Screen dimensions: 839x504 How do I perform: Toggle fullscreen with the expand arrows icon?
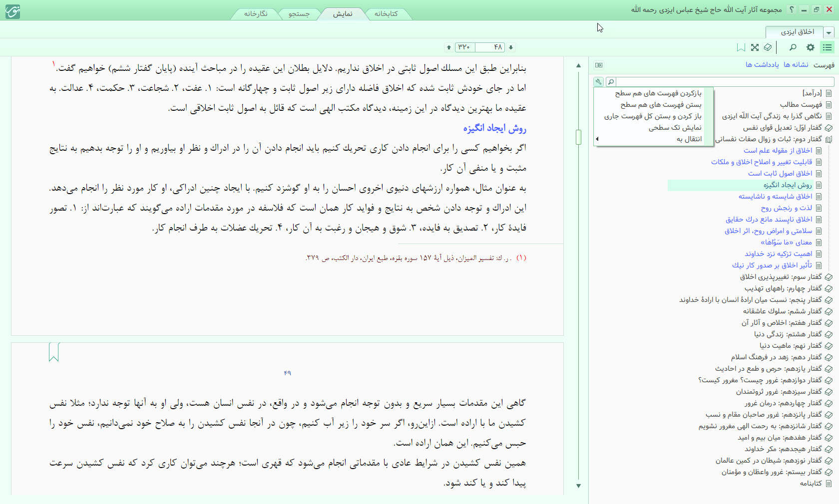pos(755,47)
